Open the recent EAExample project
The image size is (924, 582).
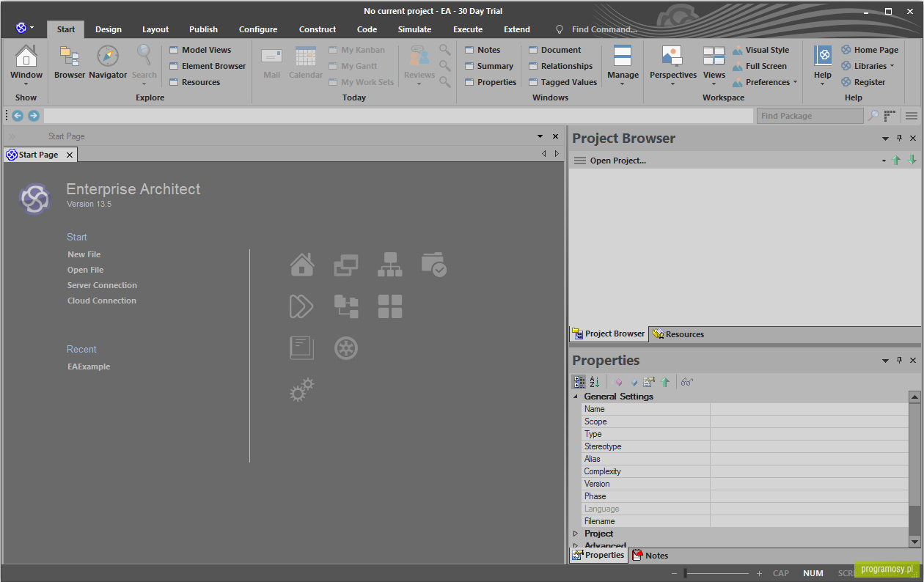click(89, 366)
